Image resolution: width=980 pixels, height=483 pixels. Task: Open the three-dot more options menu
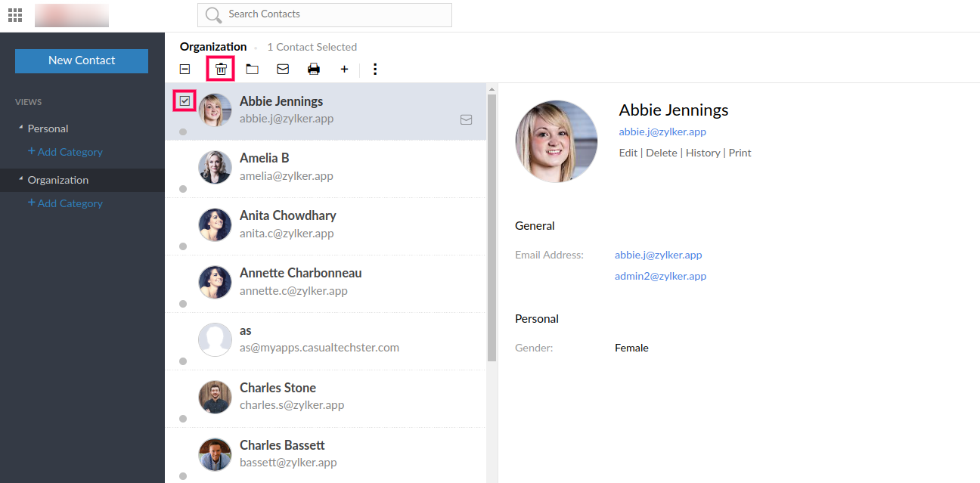375,69
